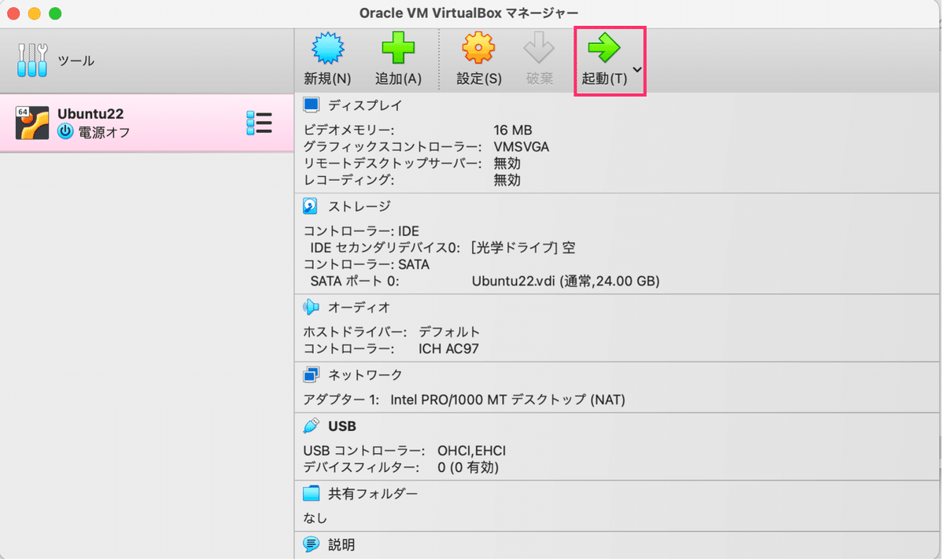
Task: Click the 説明 speech bubble icon
Action: click(312, 543)
